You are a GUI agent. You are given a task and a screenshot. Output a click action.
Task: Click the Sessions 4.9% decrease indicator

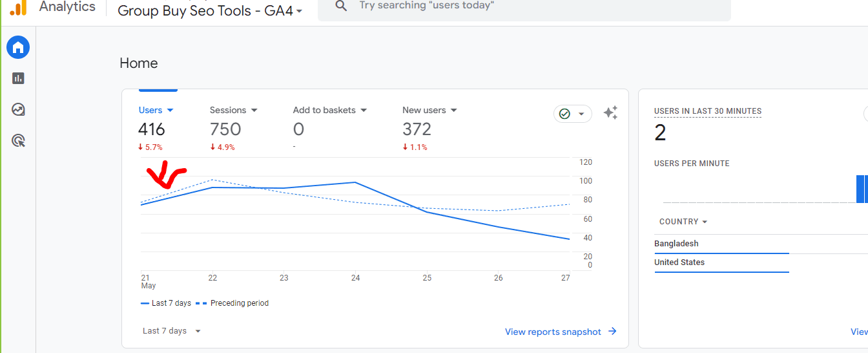[x=222, y=147]
